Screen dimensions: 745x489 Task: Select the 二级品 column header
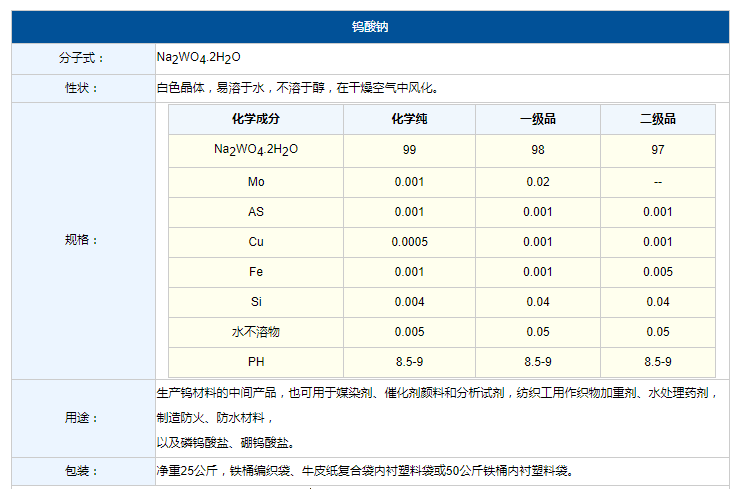click(x=657, y=119)
